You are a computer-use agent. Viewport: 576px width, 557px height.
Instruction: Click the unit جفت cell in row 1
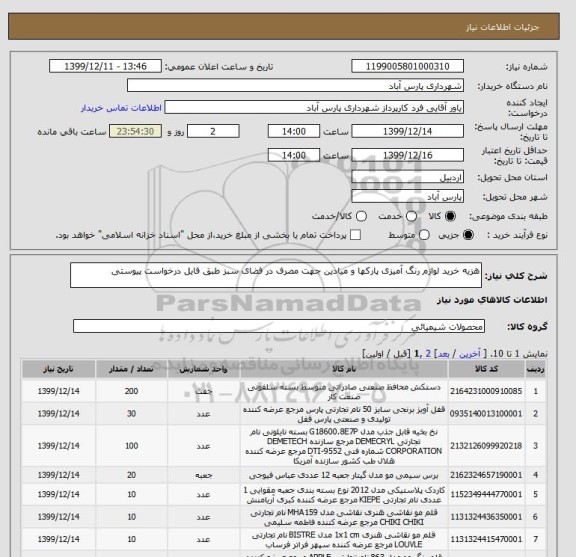(x=204, y=391)
